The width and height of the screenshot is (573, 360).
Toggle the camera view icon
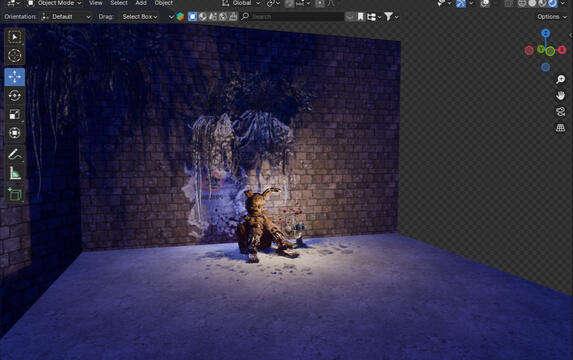(561, 112)
